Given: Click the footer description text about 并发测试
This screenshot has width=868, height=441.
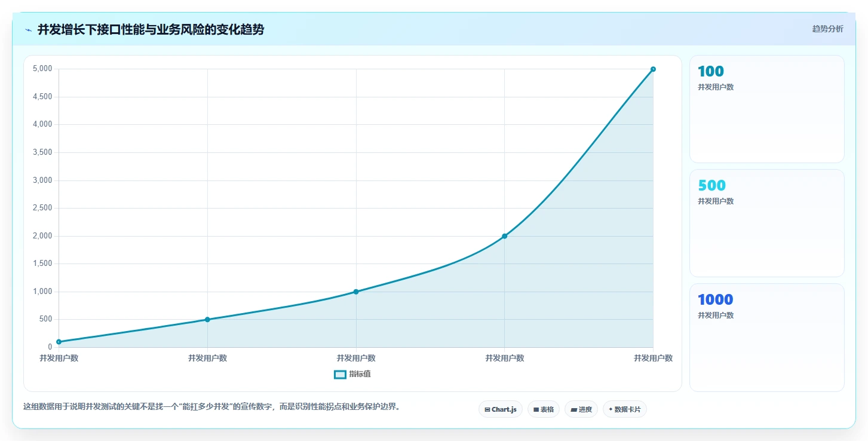Looking at the screenshot, I should tap(211, 407).
